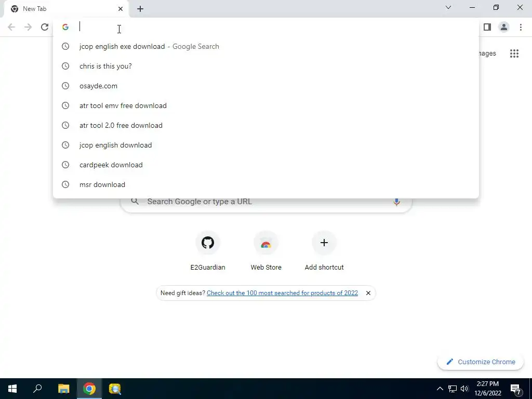Viewport: 532px width, 399px height.
Task: Open the clock showing 2:27 PM
Action: click(x=488, y=389)
